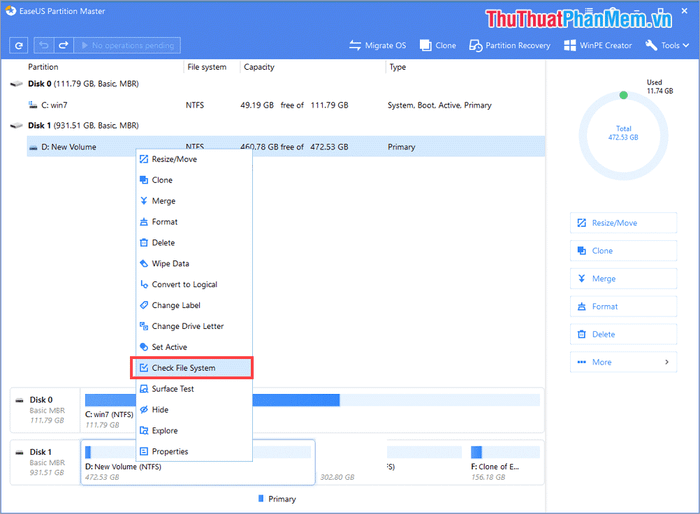Viewport: 700px width, 514px height.
Task: Click the Undo arrow icon
Action: click(44, 45)
